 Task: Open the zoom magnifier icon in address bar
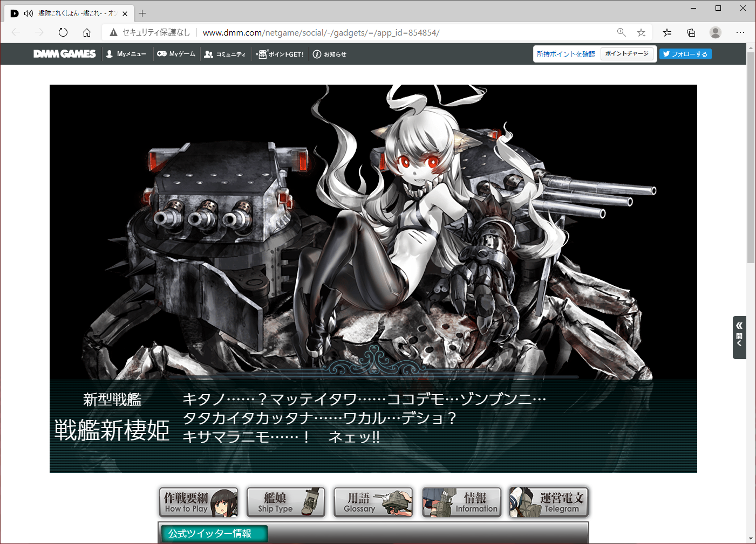[622, 32]
